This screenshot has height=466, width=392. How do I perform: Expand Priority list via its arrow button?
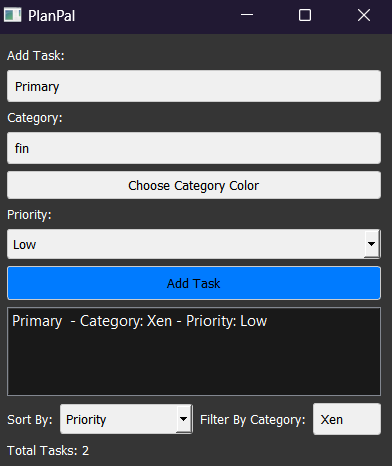371,244
